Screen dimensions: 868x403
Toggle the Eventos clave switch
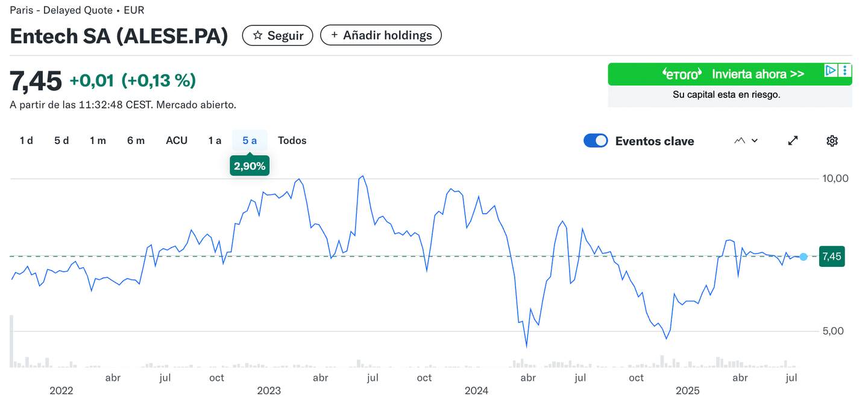596,141
